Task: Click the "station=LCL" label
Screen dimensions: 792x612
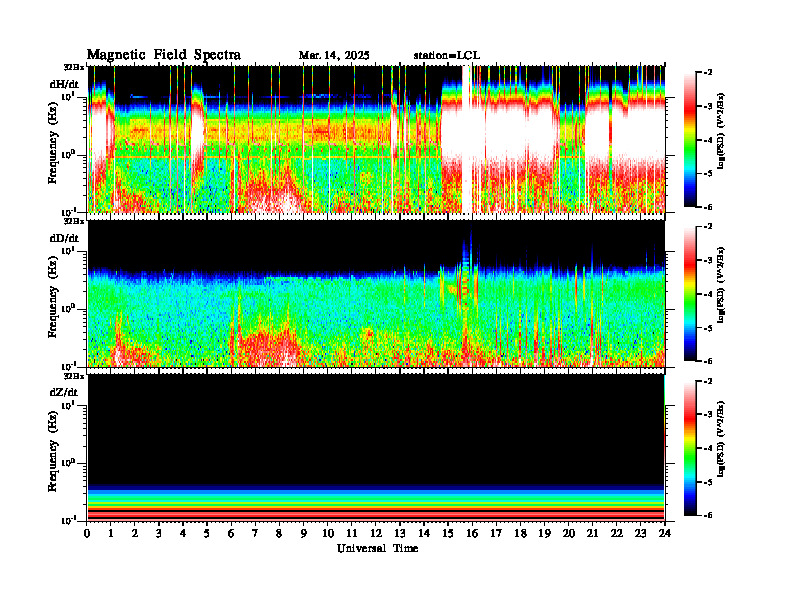Action: pyautogui.click(x=447, y=56)
